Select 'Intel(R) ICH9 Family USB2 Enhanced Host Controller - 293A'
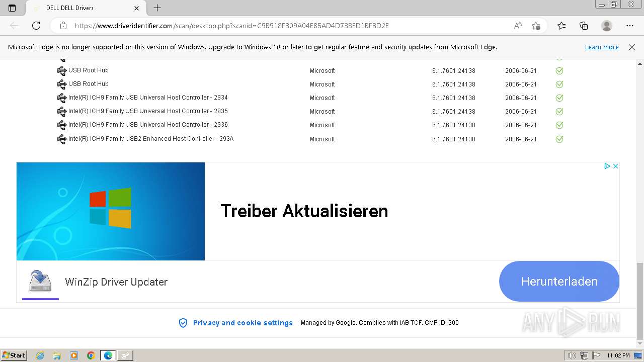Viewport: 644px width, 362px height. tap(151, 139)
